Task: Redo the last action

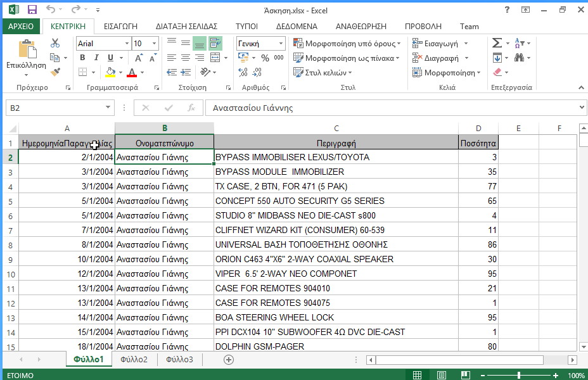Action: (x=76, y=9)
